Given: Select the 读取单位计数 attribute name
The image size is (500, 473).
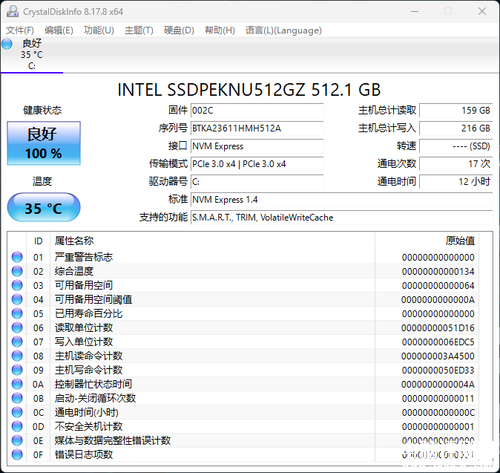Looking at the screenshot, I should 84,328.
